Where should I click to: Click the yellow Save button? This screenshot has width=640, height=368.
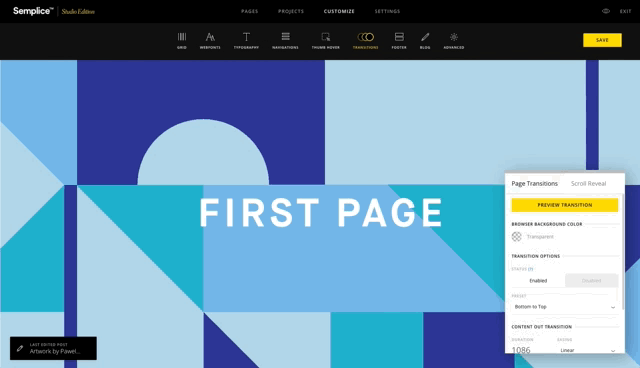click(602, 40)
